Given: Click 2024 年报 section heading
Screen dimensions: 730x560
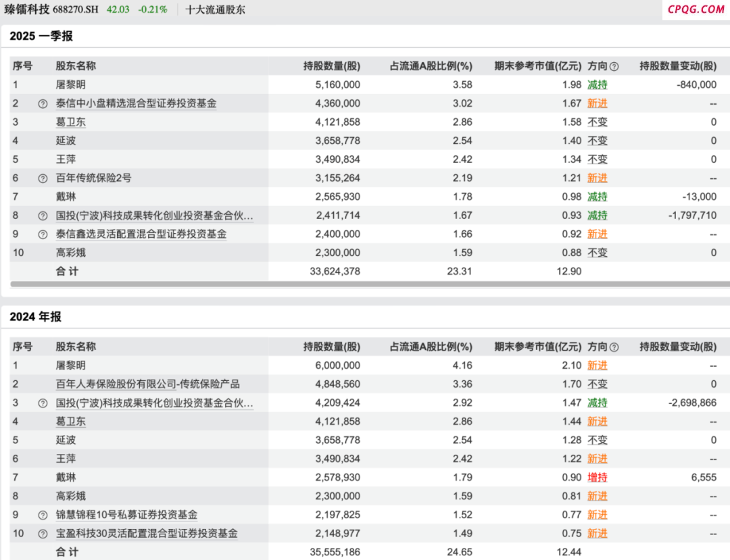Looking at the screenshot, I should click(35, 317).
